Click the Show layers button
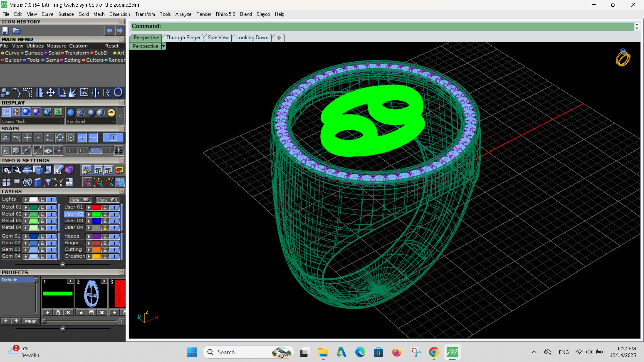Viewport: 644px width, 362px height. pos(107,200)
